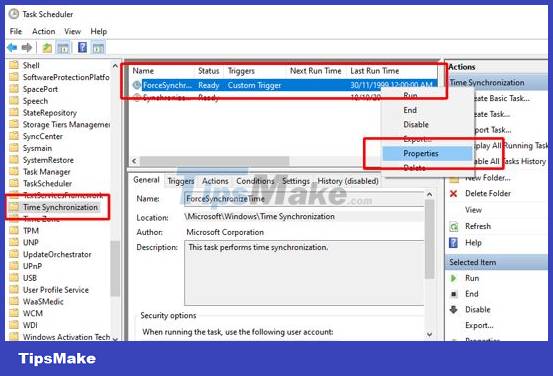Click the Forward arrow toolbar icon
Screen dimensions: 553x376
pos(27,47)
